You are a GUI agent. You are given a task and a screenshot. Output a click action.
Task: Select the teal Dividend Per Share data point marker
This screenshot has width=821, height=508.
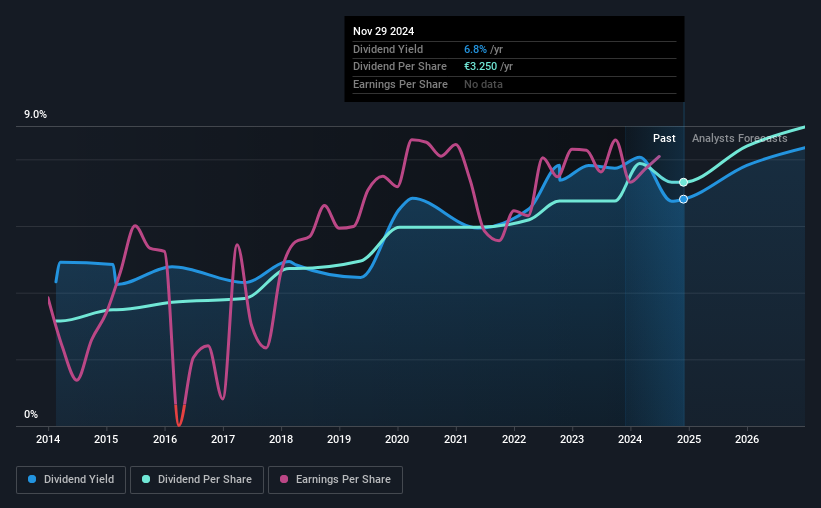[x=683, y=182]
